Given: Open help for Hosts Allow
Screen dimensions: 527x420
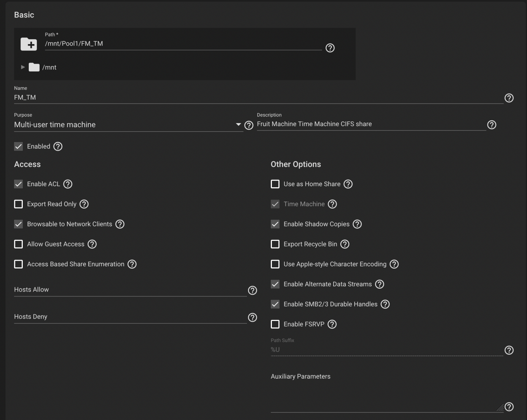Looking at the screenshot, I should coord(252,290).
